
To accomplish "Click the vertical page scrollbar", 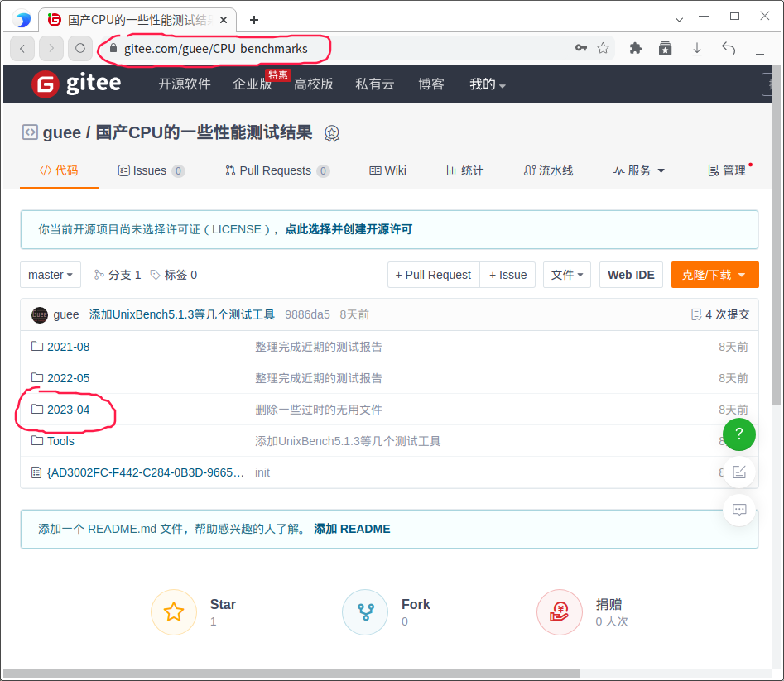I will pyautogui.click(x=777, y=235).
